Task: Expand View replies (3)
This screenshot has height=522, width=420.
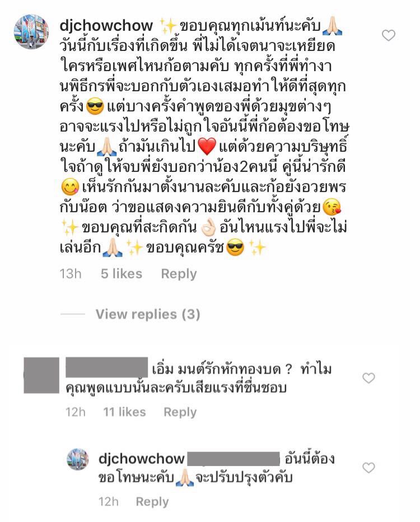Action: click(x=148, y=314)
